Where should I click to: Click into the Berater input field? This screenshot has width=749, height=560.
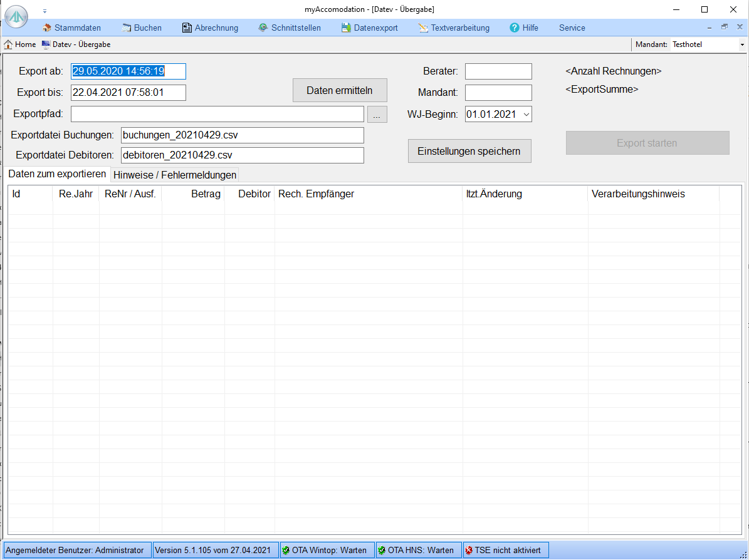[498, 71]
